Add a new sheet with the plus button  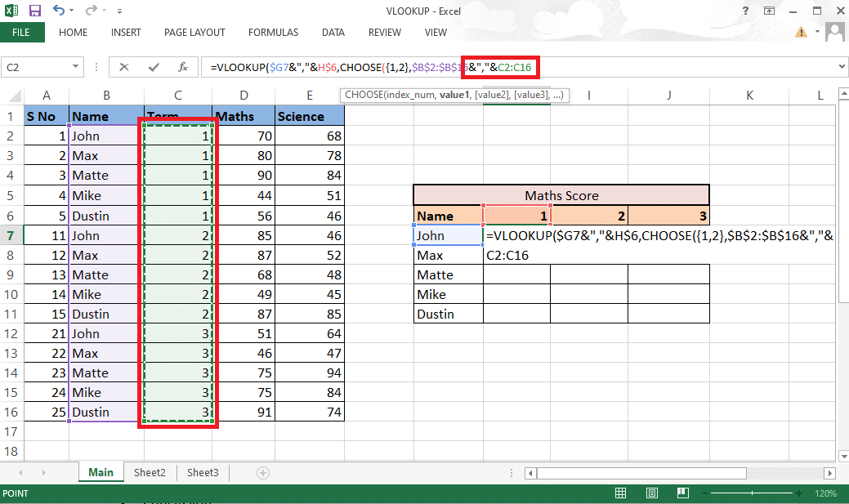click(x=261, y=472)
